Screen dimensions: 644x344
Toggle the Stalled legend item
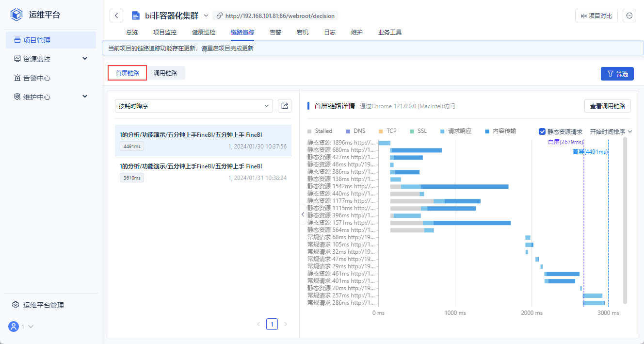coord(320,131)
